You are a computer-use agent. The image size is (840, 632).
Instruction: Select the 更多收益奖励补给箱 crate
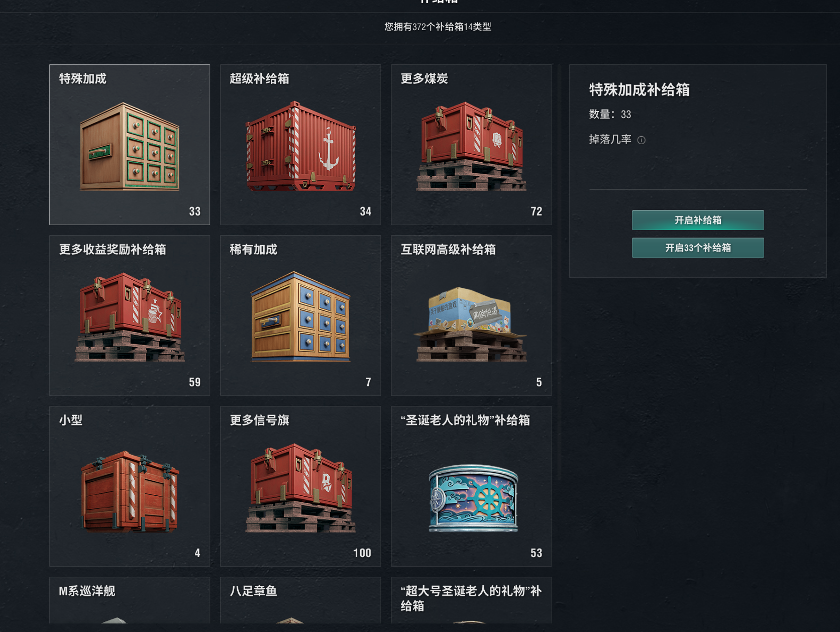click(130, 315)
